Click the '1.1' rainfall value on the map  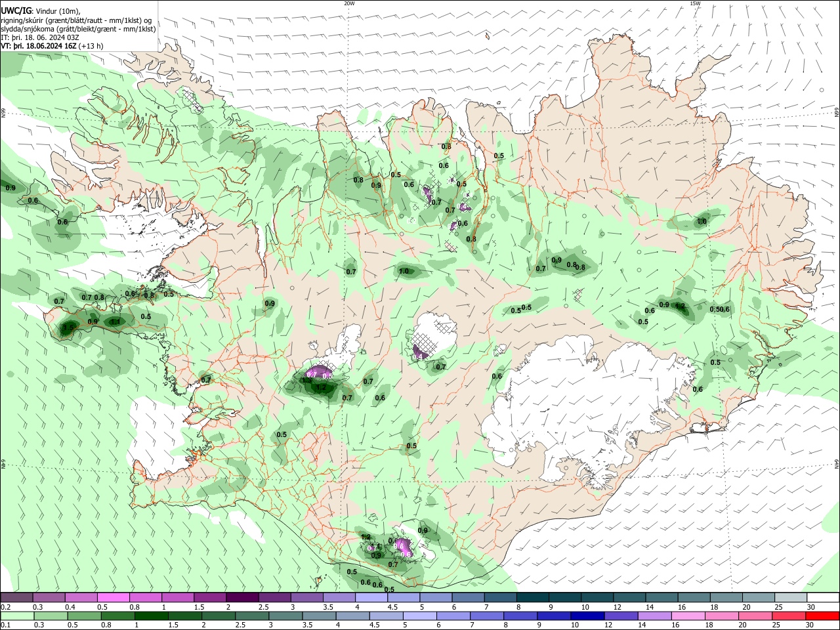pos(115,322)
